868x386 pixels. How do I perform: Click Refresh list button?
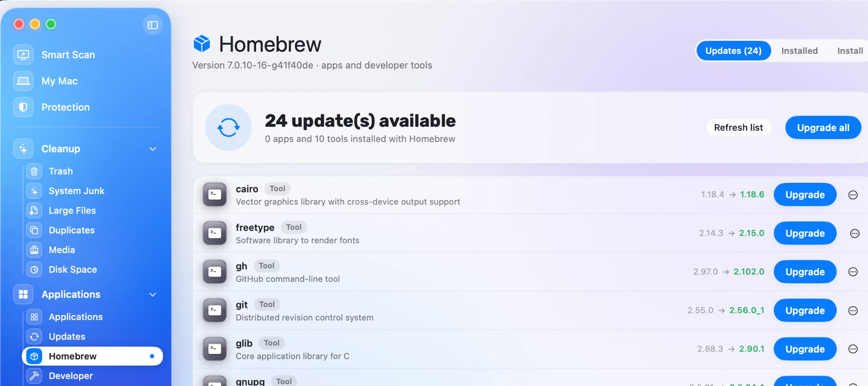739,128
